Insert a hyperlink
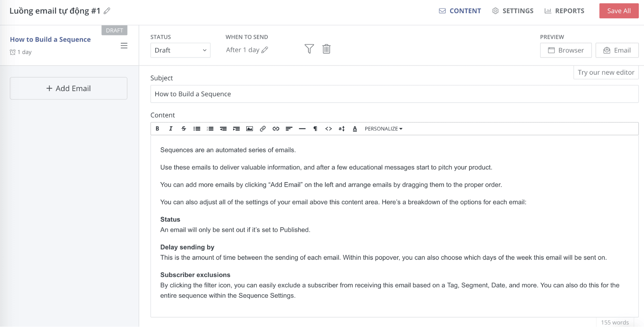 point(276,129)
